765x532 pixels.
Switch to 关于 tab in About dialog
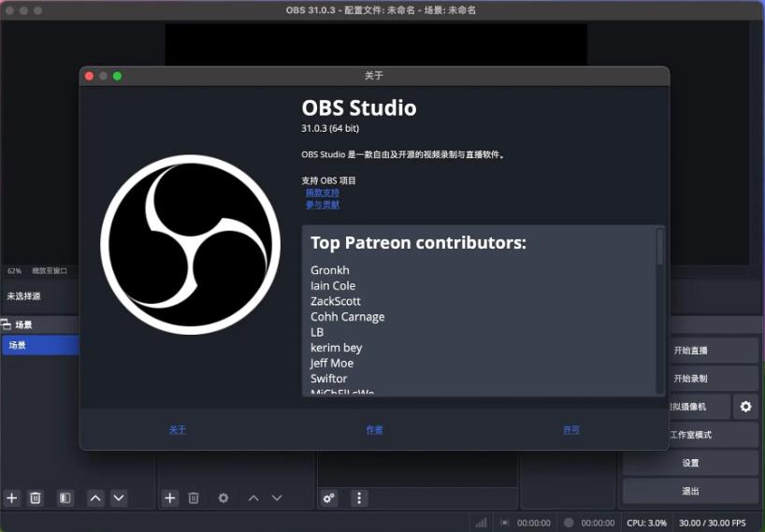tap(177, 429)
